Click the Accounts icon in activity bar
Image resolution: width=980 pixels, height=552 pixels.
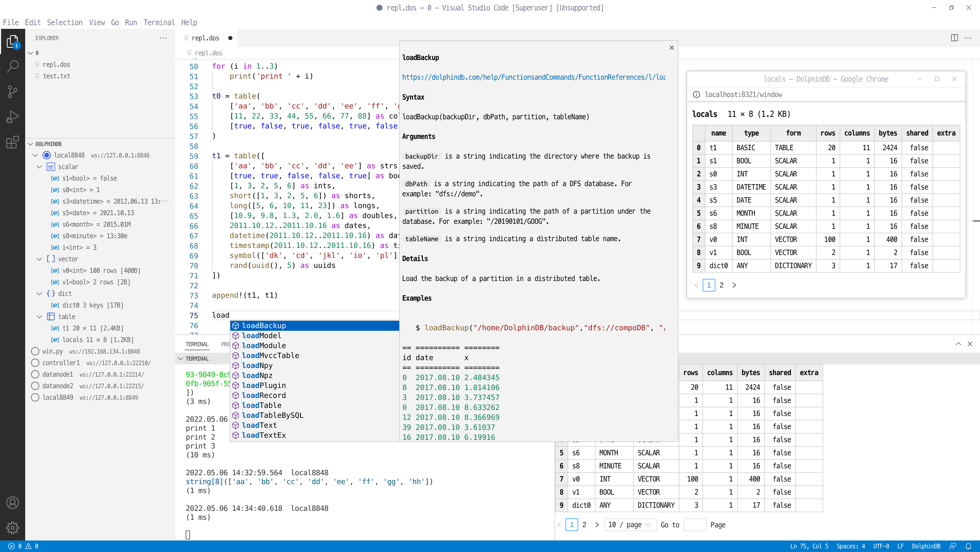pyautogui.click(x=13, y=502)
